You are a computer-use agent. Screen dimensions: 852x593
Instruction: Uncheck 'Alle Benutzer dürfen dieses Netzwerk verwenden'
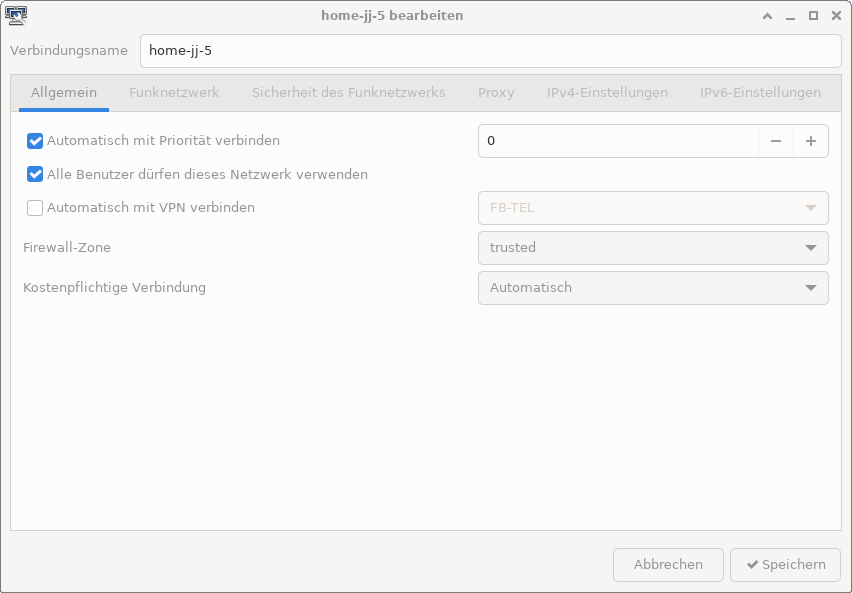(x=36, y=174)
